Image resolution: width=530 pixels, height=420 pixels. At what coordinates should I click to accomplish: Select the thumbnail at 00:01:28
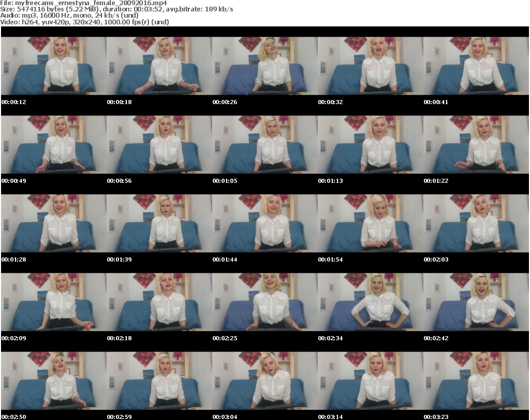[54, 224]
